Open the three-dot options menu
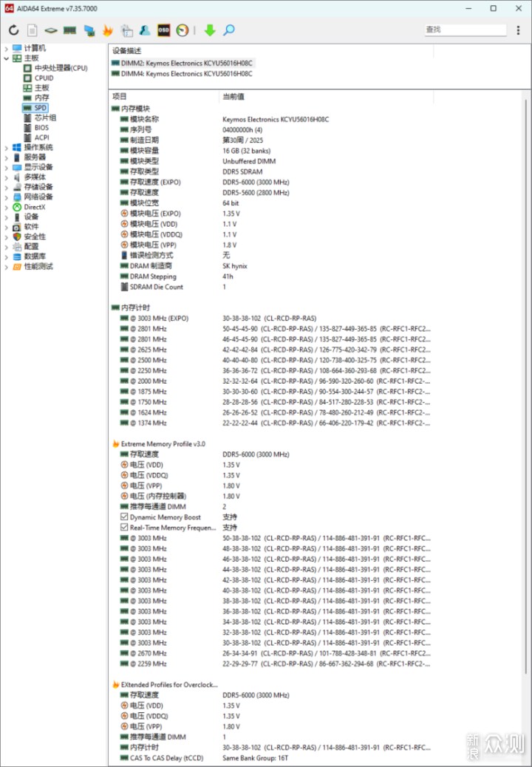This screenshot has height=767, width=532. pos(518,30)
